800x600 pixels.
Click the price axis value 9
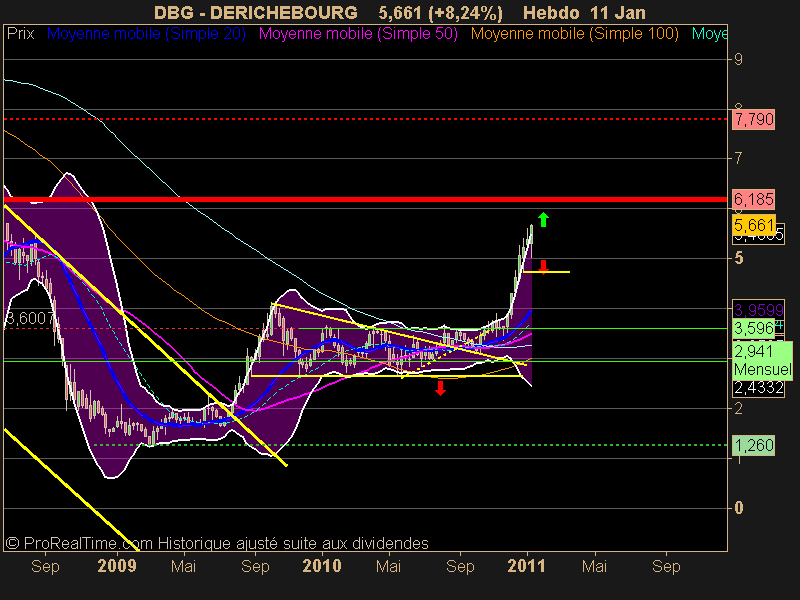[x=738, y=60]
